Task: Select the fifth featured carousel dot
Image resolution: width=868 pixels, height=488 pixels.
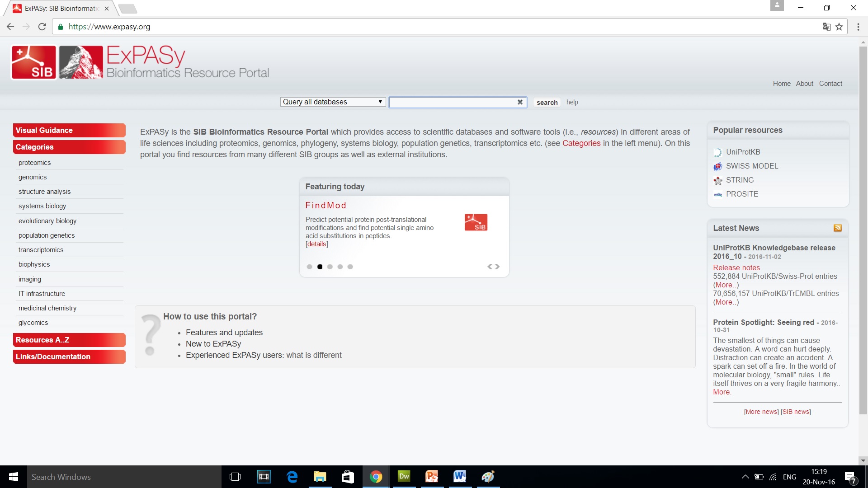Action: pos(350,267)
